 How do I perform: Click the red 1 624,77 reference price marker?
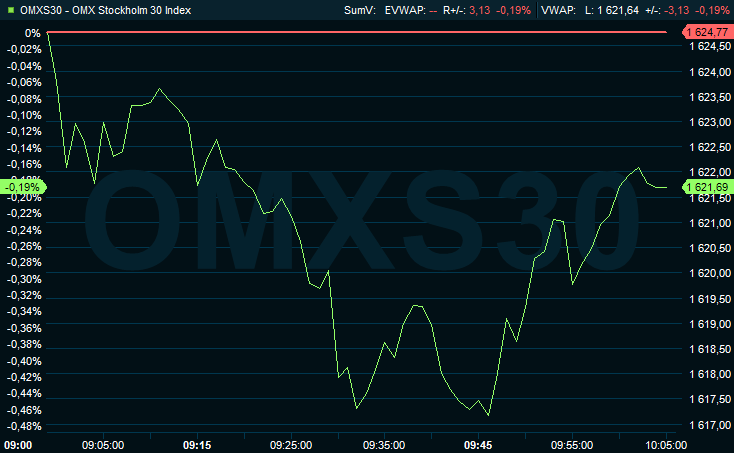[707, 32]
